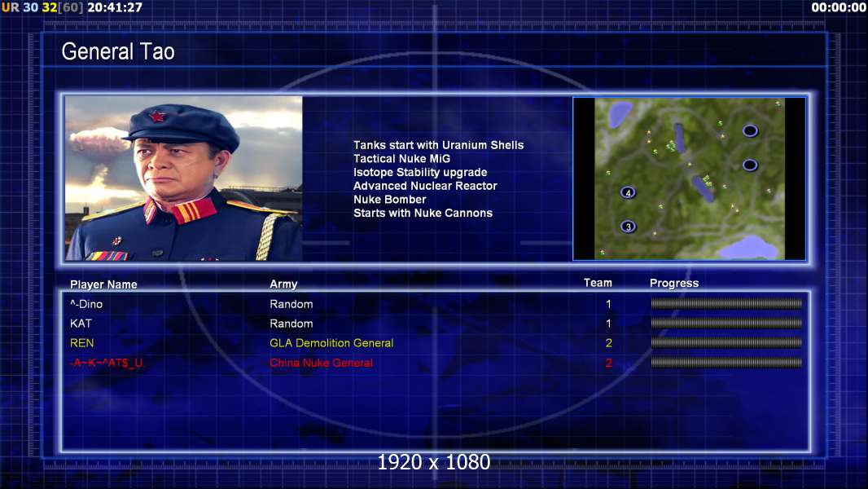Screen dimensions: 868x489
Task: Click the Team column header
Action: click(598, 283)
